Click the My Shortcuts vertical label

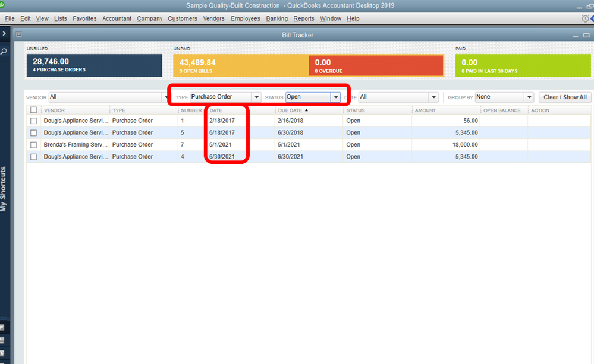click(x=4, y=189)
